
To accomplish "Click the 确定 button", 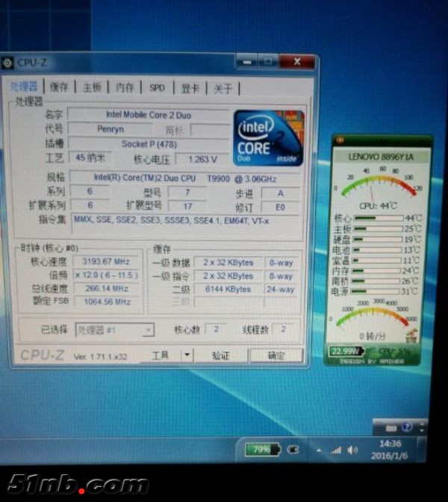I will (276, 356).
